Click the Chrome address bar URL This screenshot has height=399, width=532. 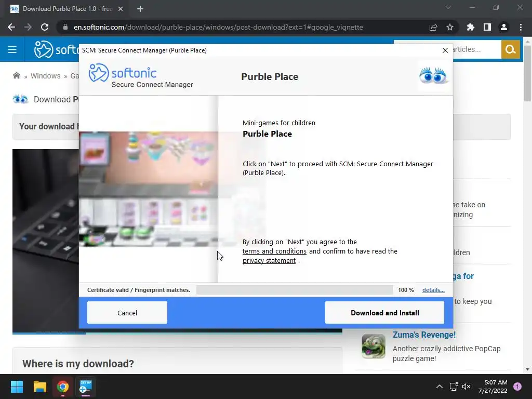click(x=218, y=27)
